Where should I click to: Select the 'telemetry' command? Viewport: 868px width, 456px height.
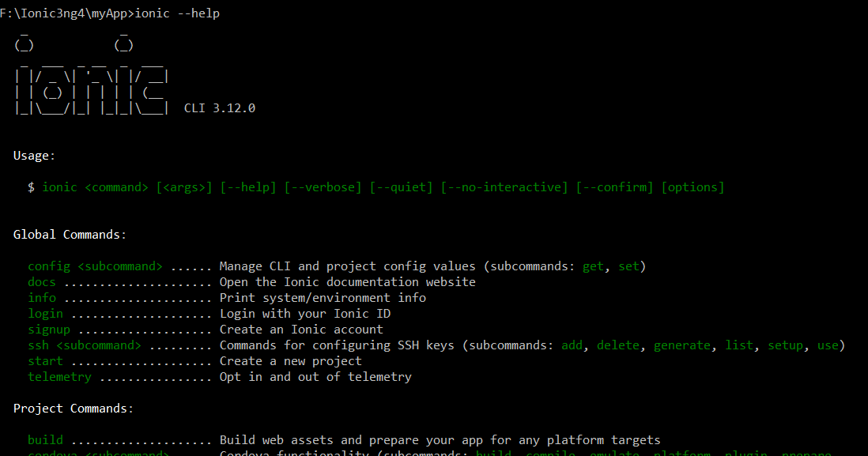(59, 378)
